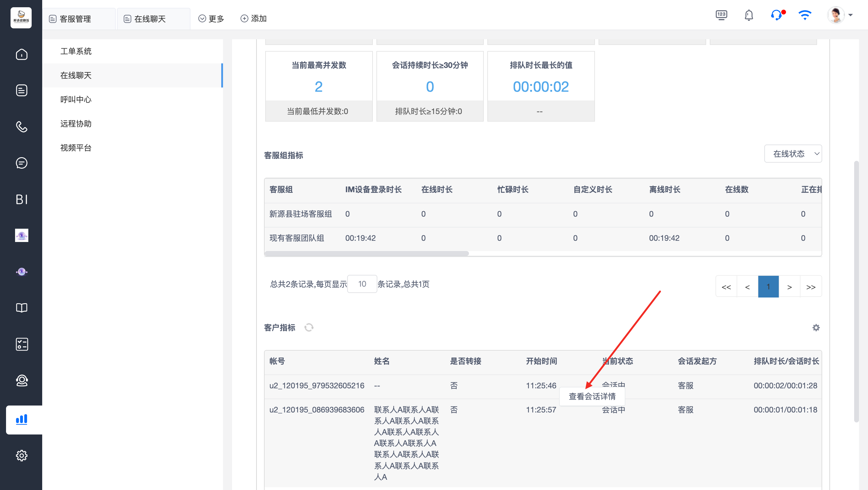Click the BI sidebar icon
868x490 pixels.
coord(22,199)
